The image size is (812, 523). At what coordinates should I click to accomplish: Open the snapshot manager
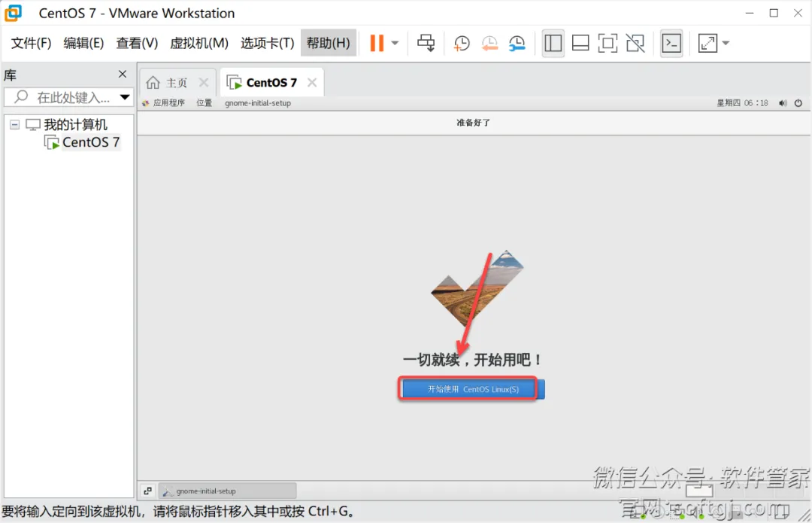(517, 43)
